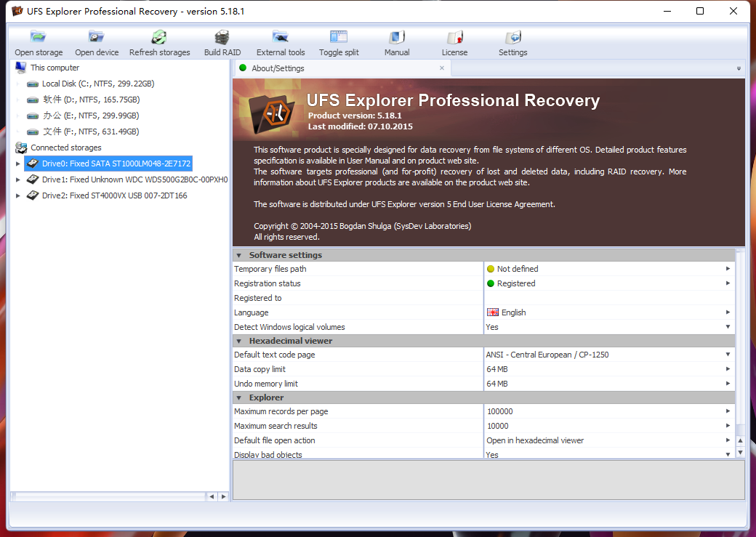This screenshot has height=537, width=756.
Task: Select Local Disk C: NTFS volume
Action: tap(97, 84)
